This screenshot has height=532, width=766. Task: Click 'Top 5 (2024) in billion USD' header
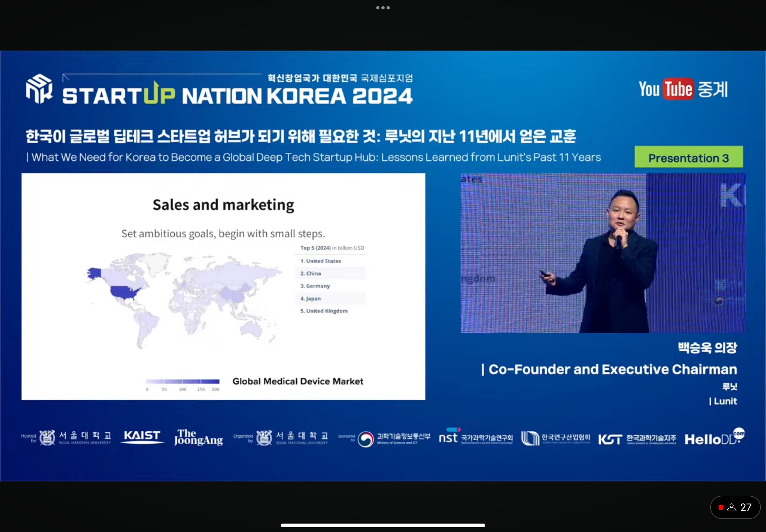point(332,248)
